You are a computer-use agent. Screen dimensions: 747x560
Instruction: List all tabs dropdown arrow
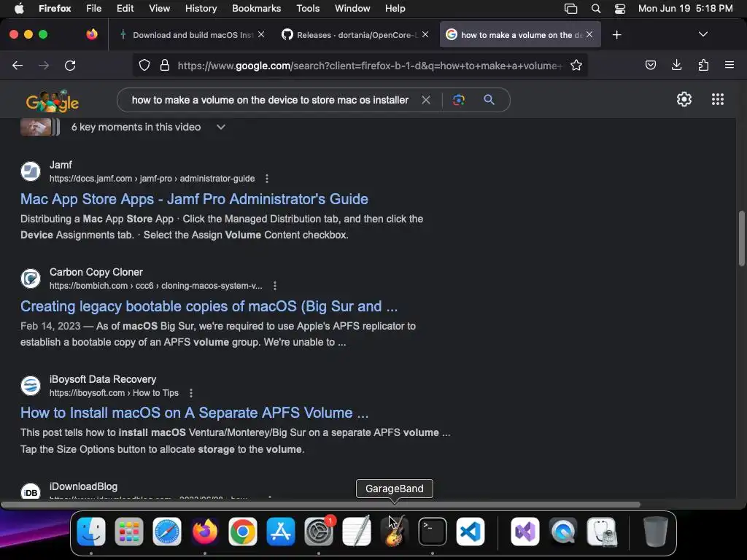click(x=703, y=34)
